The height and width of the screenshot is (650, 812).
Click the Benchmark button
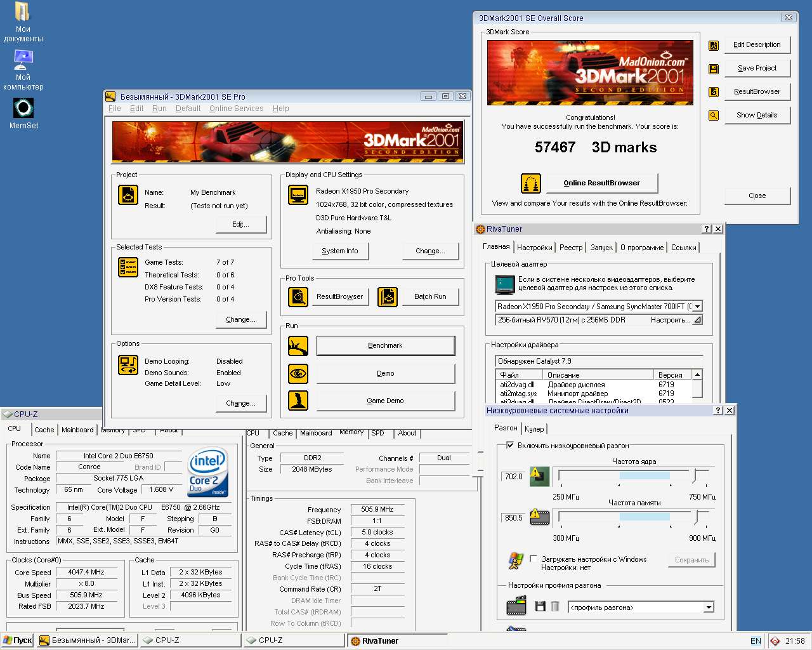386,346
